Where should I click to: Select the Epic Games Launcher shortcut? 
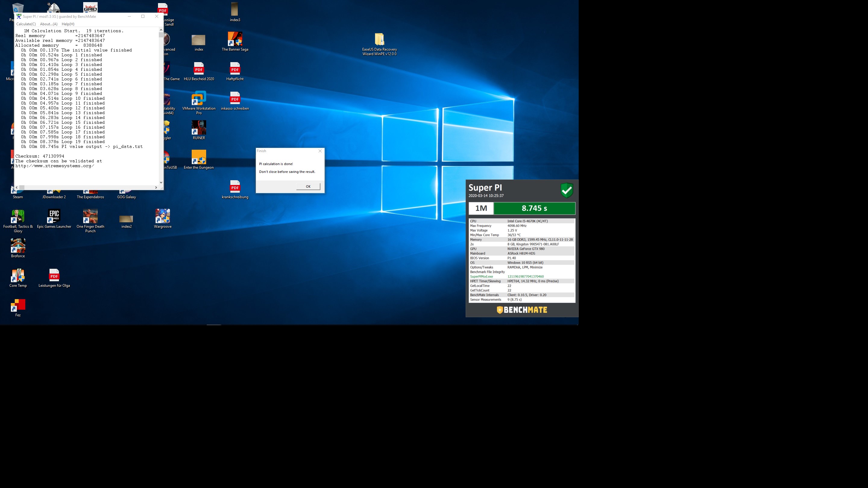[x=54, y=219]
